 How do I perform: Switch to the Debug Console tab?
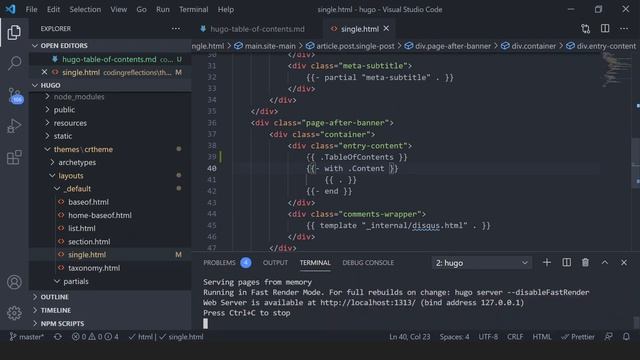[x=368, y=263]
